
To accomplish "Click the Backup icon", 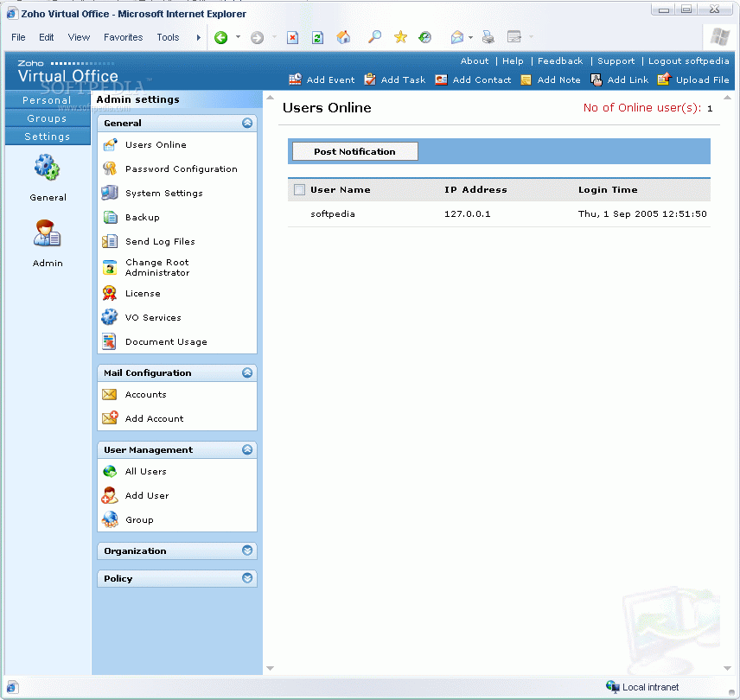I will [110, 217].
